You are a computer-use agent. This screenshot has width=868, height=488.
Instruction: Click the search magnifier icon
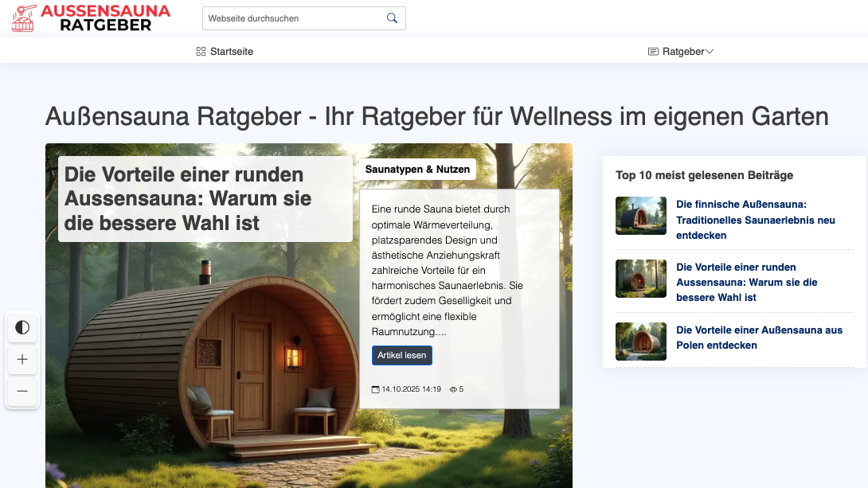[x=391, y=18]
